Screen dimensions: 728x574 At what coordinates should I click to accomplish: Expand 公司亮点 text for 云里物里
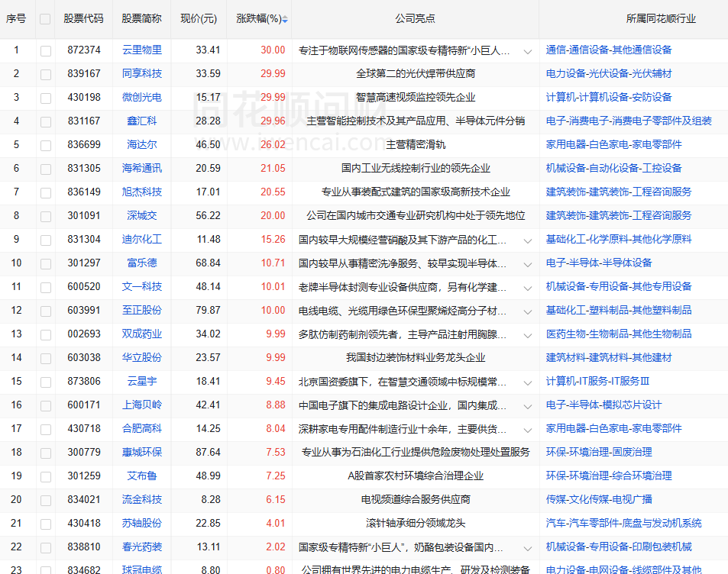point(528,51)
